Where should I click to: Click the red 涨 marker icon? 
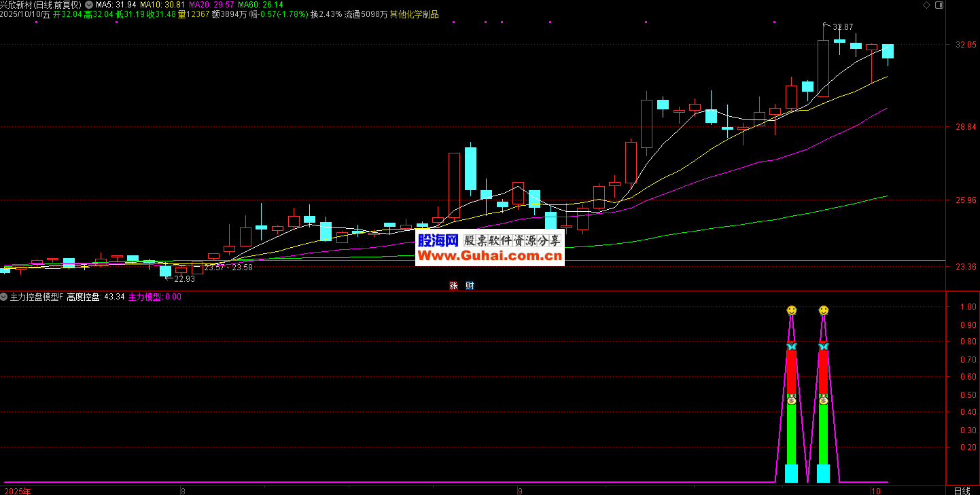pyautogui.click(x=453, y=286)
